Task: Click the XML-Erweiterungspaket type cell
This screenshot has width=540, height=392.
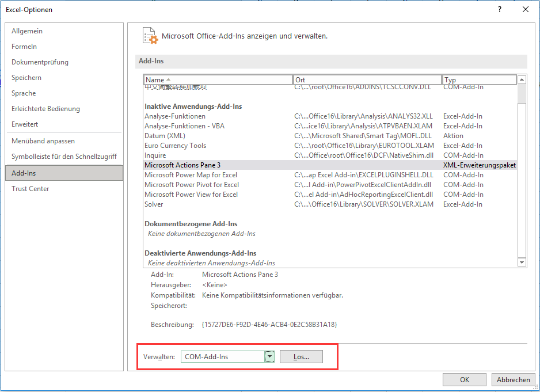Action: 480,165
